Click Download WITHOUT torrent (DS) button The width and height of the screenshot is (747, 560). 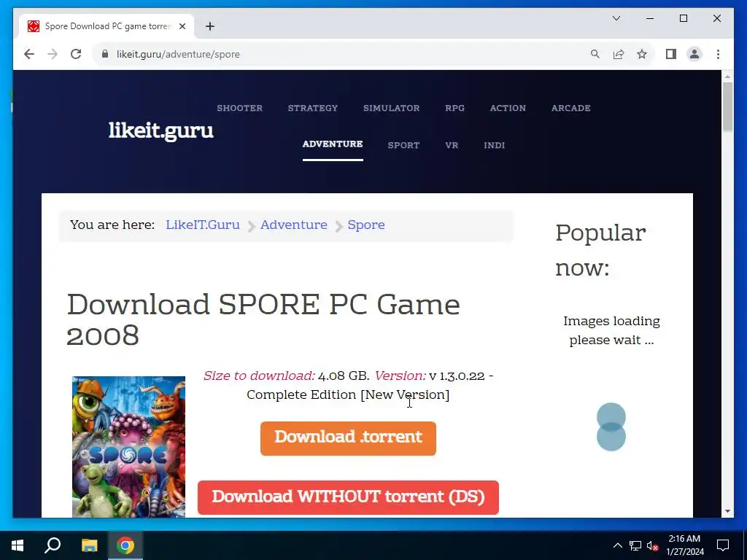coord(348,497)
